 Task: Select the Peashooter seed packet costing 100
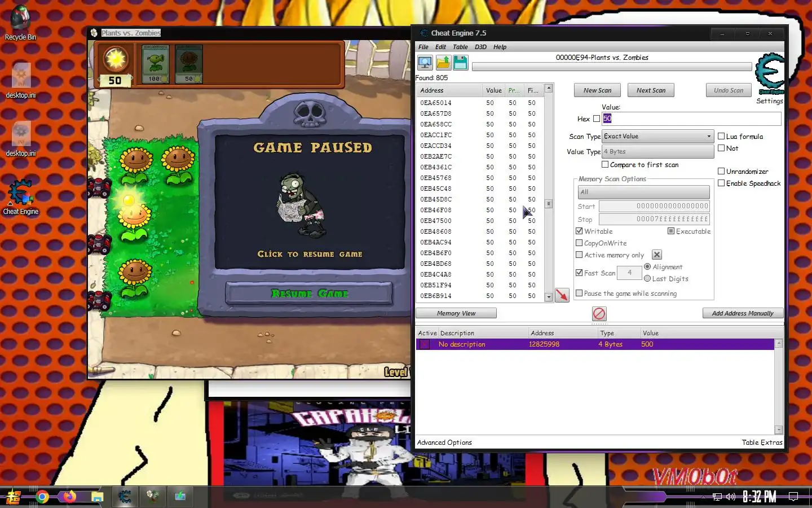[x=155, y=64]
